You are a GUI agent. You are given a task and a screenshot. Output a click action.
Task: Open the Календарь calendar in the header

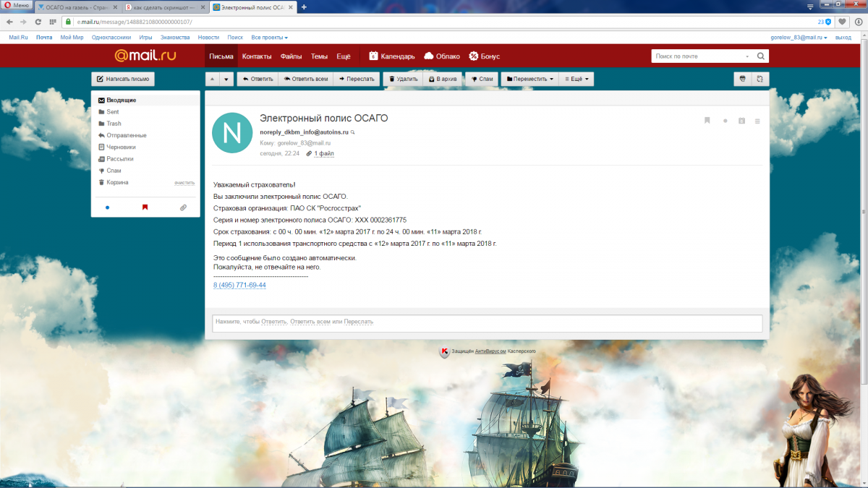point(392,56)
